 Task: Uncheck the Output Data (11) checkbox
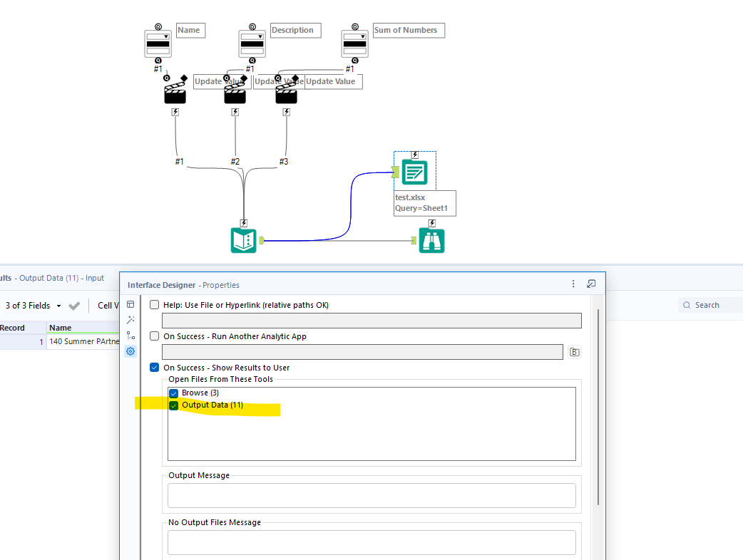173,405
